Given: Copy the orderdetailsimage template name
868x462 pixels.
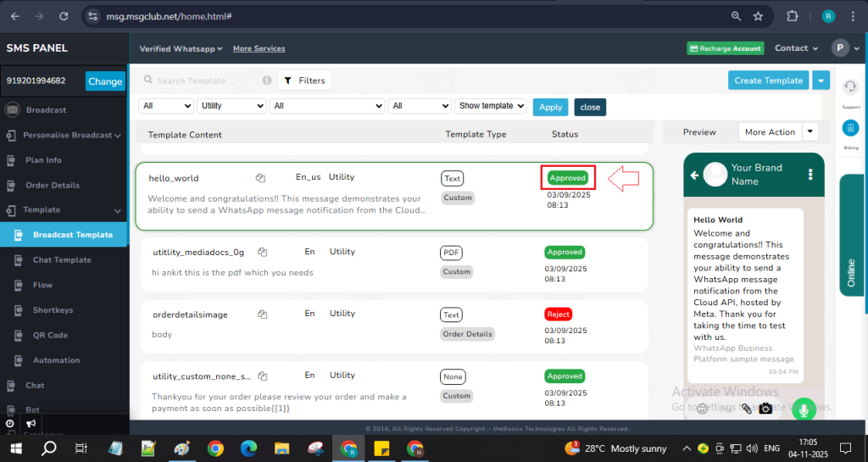Looking at the screenshot, I should (263, 314).
